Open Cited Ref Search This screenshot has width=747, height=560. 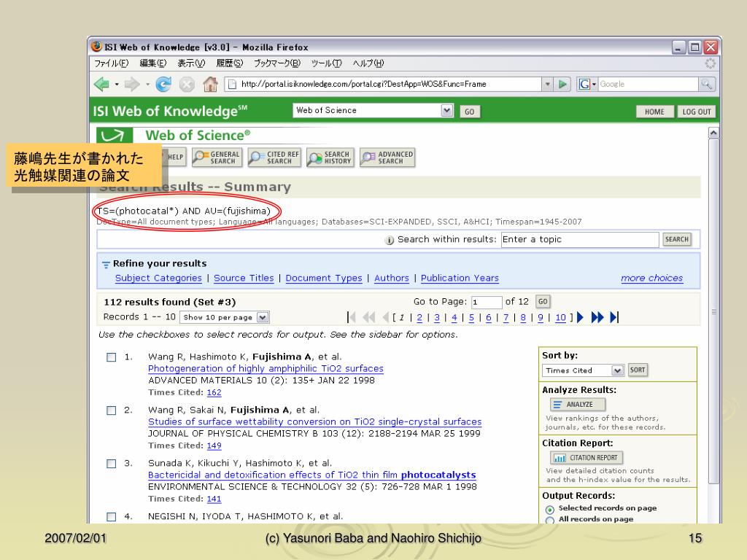(x=274, y=157)
